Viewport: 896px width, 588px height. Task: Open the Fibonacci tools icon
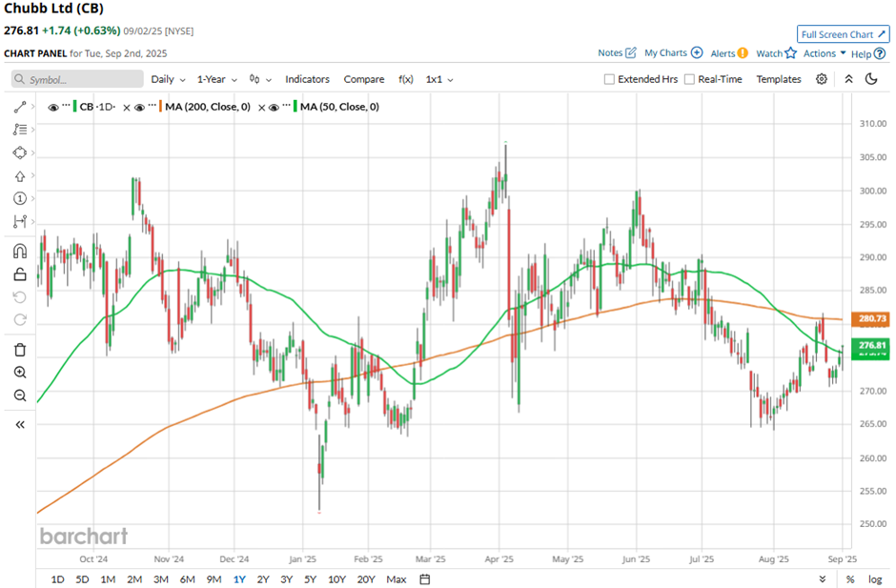click(20, 130)
